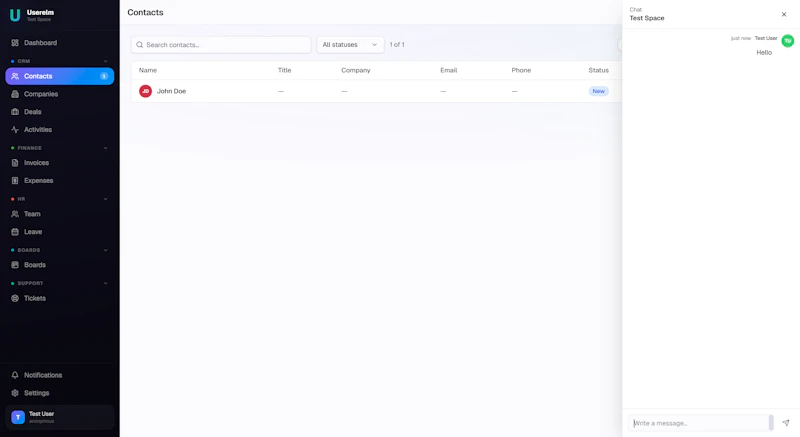Collapse the HR section chevron
800x437 pixels.
[x=106, y=199]
